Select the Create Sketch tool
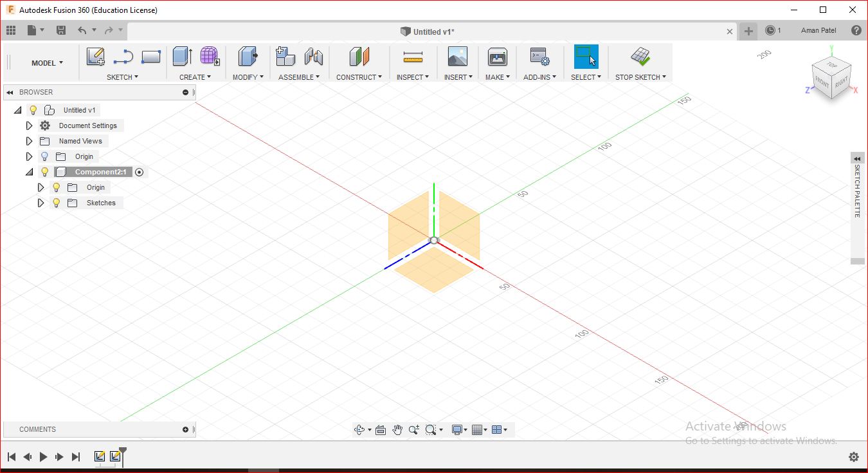Screen dimensions: 868x473 (x=96, y=57)
